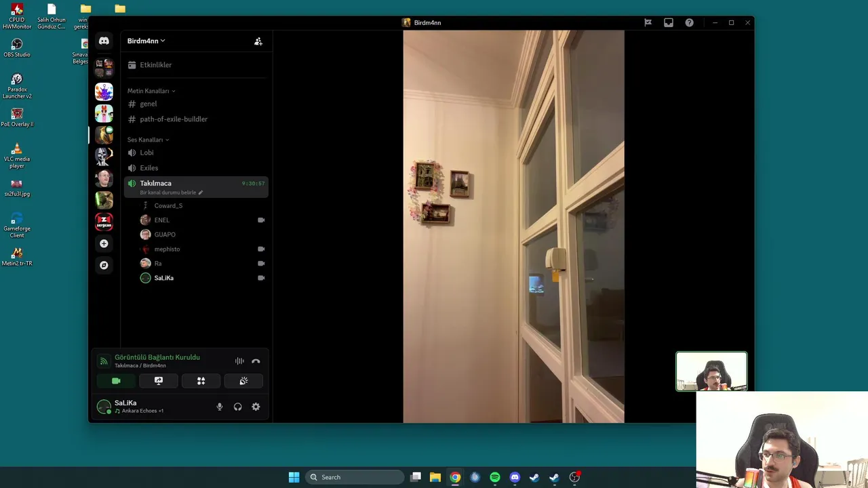Add a server with the plus icon
The image size is (868, 488).
pos(104,243)
